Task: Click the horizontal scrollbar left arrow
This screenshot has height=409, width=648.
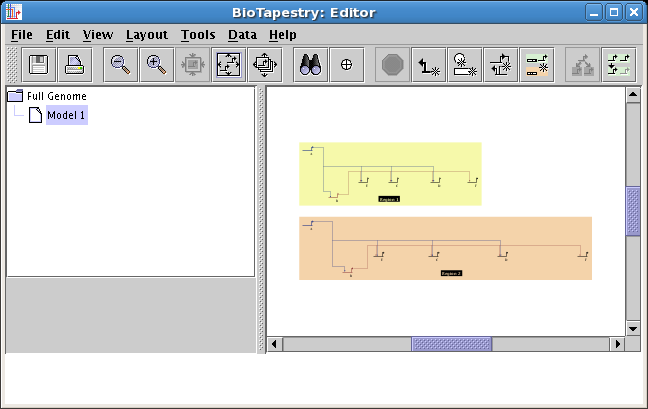Action: (275, 344)
